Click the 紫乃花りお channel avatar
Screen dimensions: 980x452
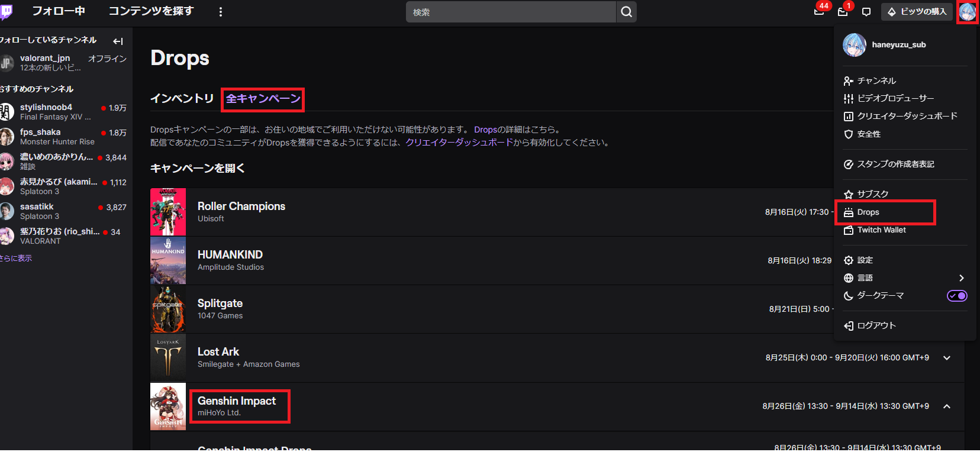[6, 236]
